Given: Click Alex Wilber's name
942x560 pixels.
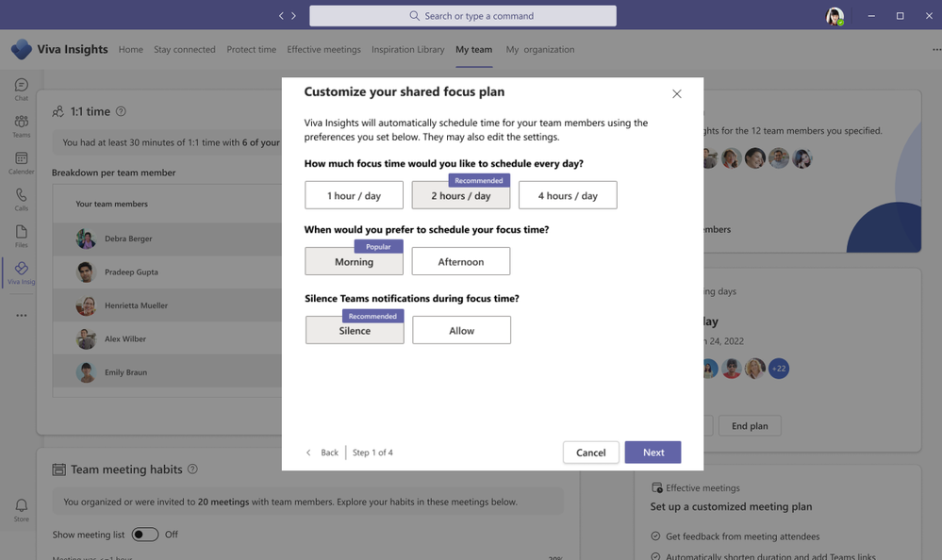Looking at the screenshot, I should pyautogui.click(x=125, y=338).
